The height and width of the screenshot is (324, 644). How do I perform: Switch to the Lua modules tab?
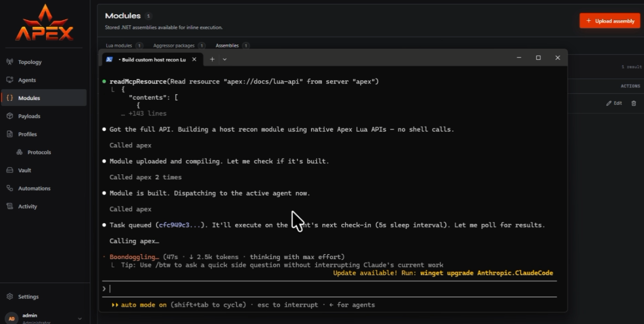pyautogui.click(x=124, y=46)
